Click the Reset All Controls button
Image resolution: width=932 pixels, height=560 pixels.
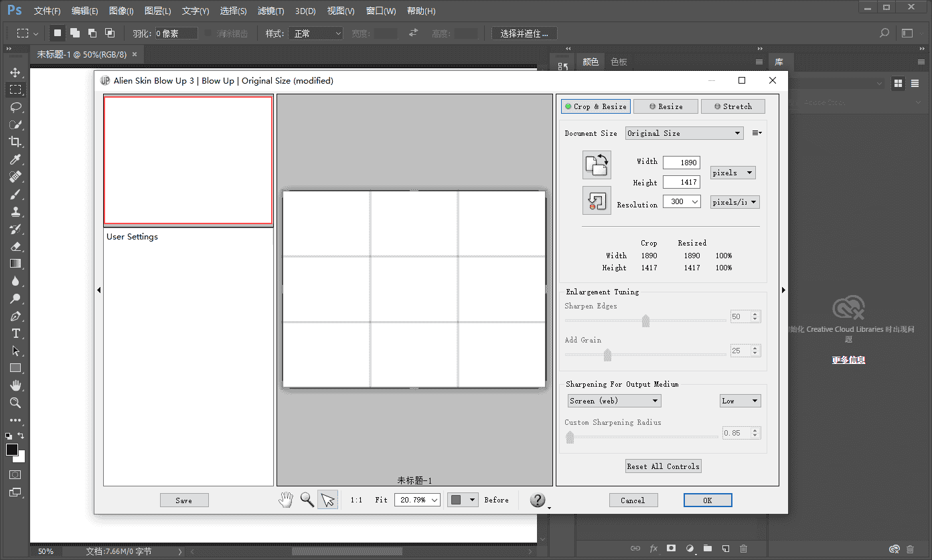point(663,466)
